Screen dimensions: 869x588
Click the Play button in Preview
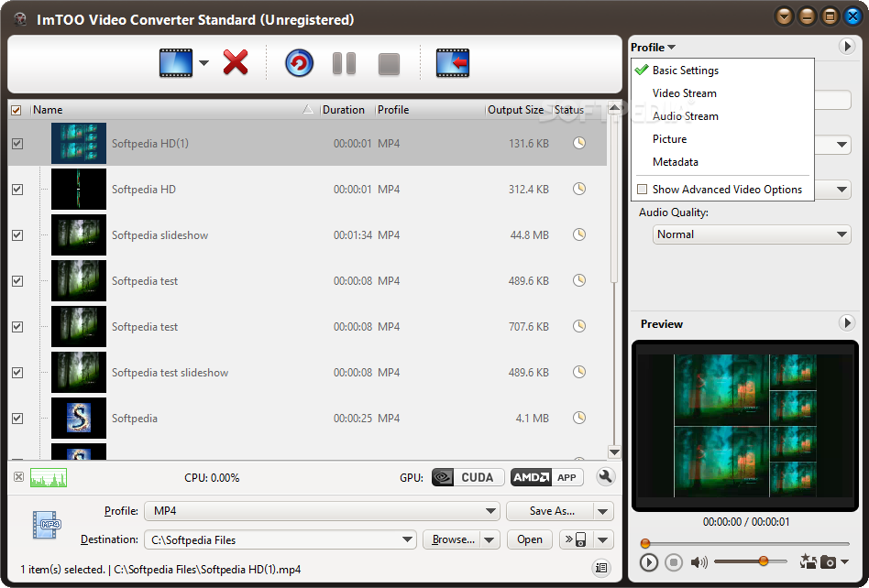648,562
